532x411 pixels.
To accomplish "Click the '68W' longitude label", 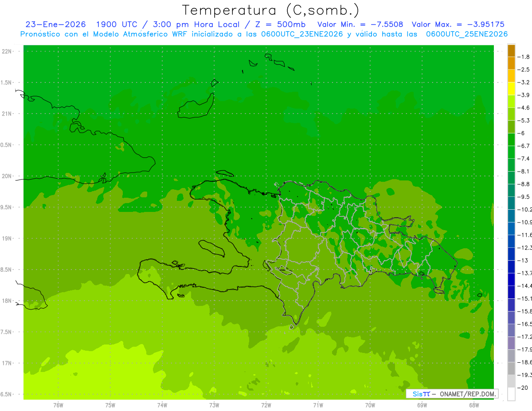I will coord(474,405).
